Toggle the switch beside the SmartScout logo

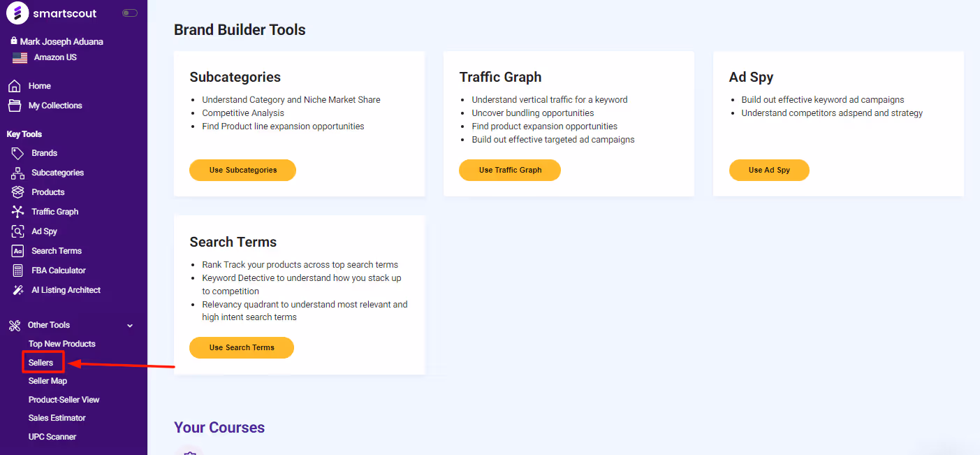(x=130, y=13)
